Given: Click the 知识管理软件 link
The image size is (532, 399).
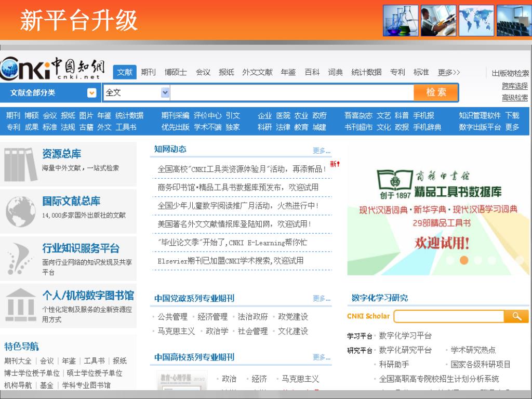Looking at the screenshot, I should [480, 115].
